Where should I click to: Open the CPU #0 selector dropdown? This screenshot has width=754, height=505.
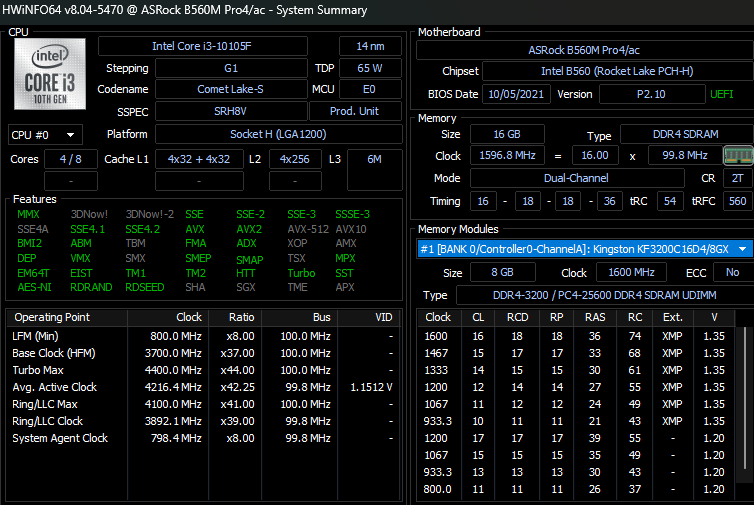[x=46, y=135]
